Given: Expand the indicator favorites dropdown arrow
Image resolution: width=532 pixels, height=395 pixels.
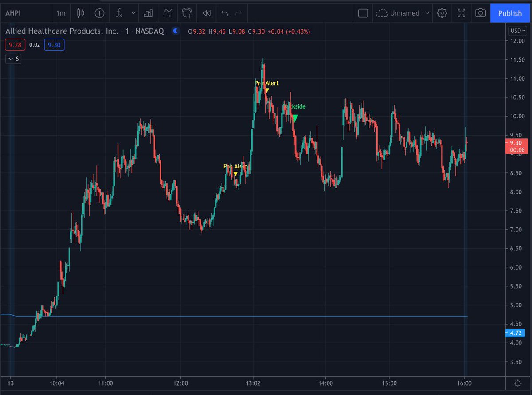Looking at the screenshot, I should [133, 13].
